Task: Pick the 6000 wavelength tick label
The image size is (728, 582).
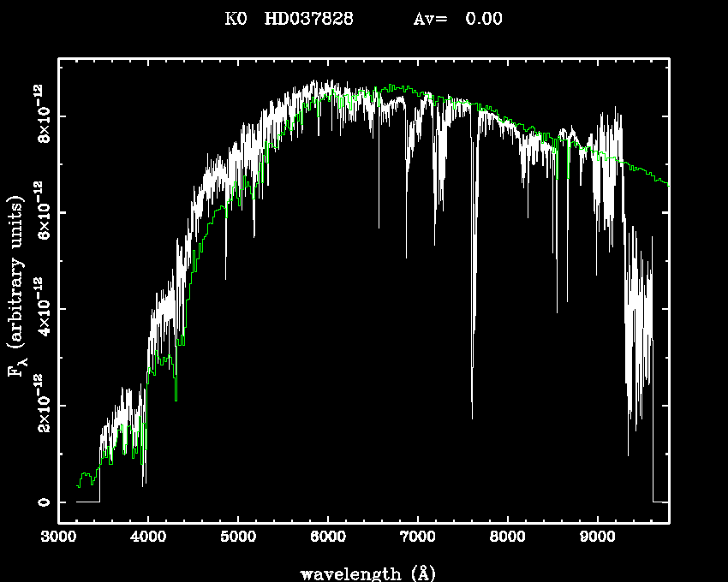Action: point(328,539)
